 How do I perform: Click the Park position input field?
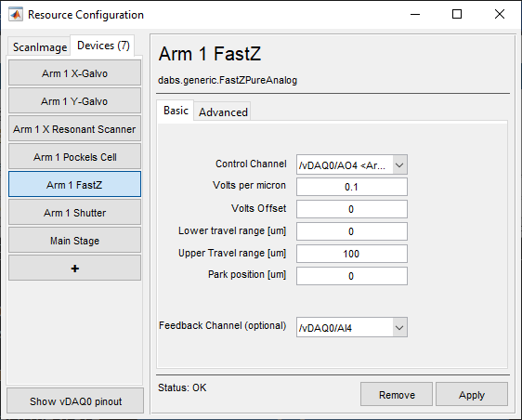352,276
